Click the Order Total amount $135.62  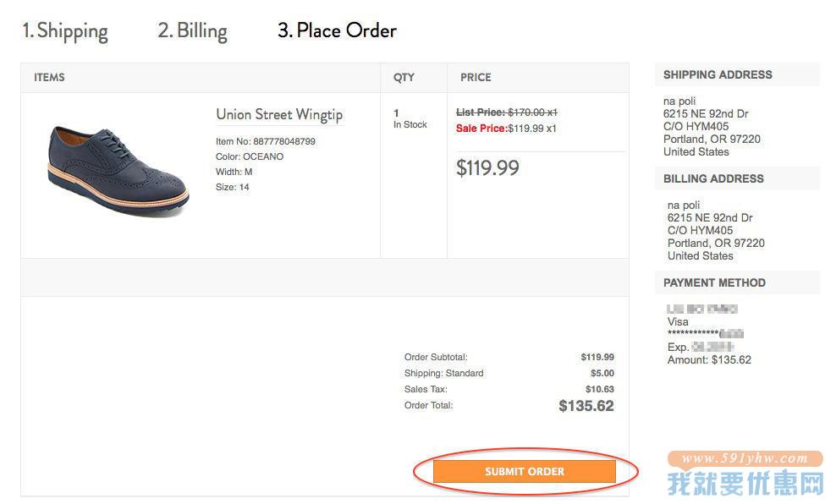586,406
